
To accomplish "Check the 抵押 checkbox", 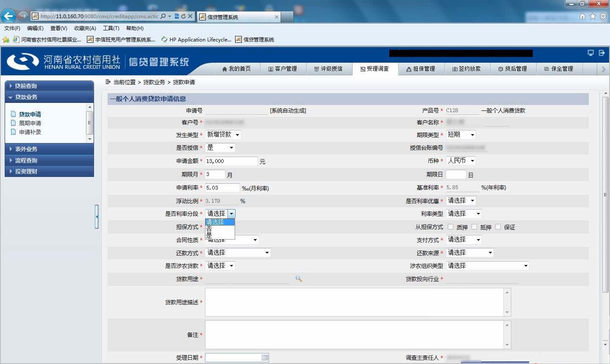I will (474, 227).
